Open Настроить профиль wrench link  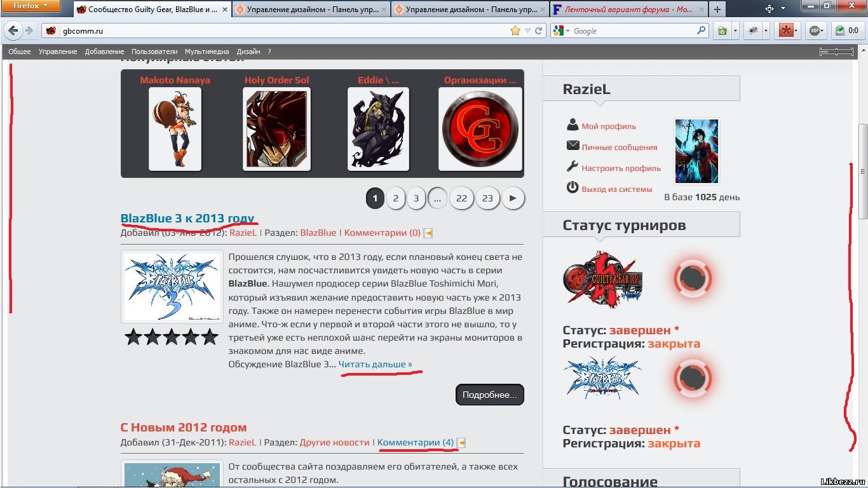(621, 168)
